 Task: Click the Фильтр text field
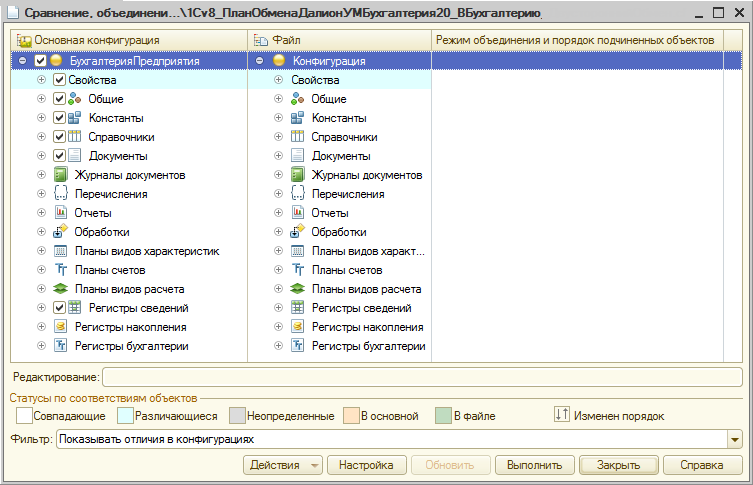(392, 439)
